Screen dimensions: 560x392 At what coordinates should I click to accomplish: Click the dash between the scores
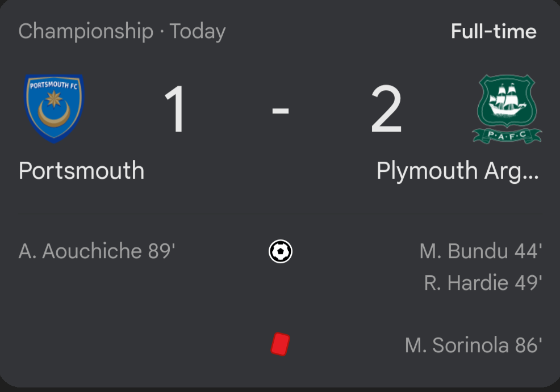[x=279, y=111]
